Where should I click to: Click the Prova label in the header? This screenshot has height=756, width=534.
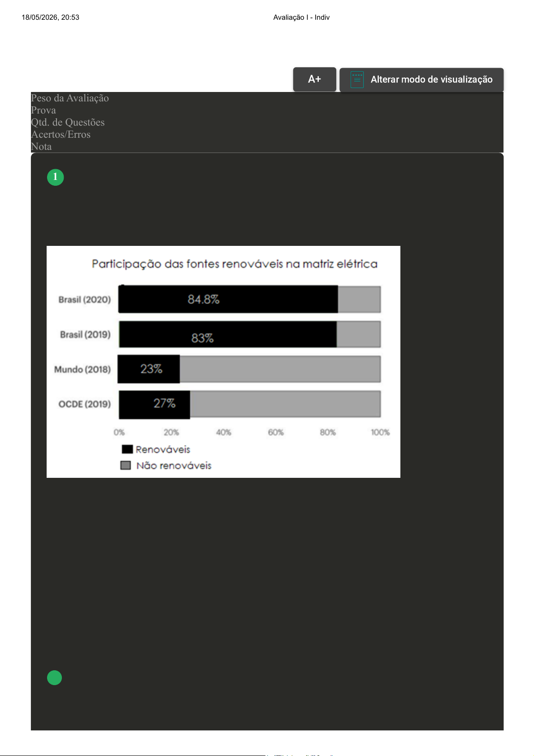43,110
